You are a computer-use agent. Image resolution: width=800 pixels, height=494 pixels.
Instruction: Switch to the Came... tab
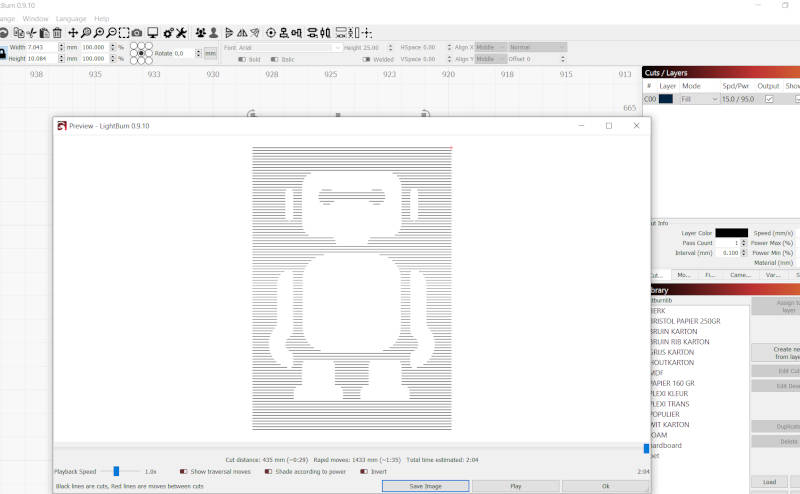(x=740, y=275)
